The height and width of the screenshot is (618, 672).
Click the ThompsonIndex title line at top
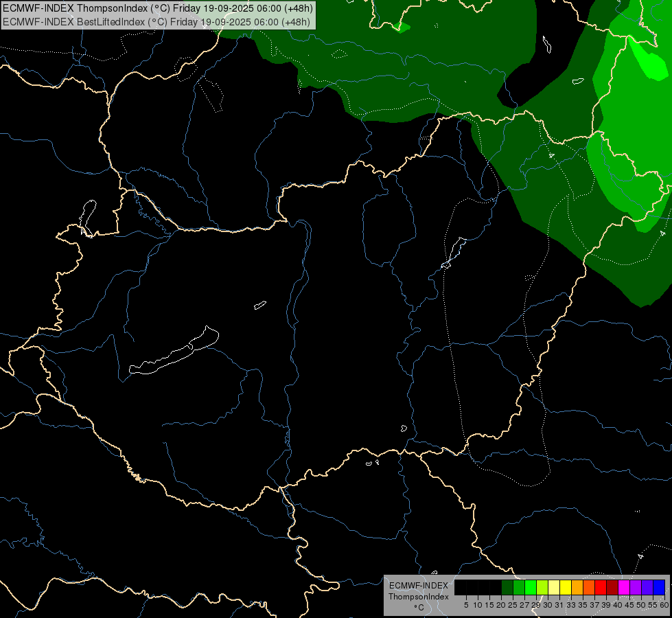tap(158, 8)
